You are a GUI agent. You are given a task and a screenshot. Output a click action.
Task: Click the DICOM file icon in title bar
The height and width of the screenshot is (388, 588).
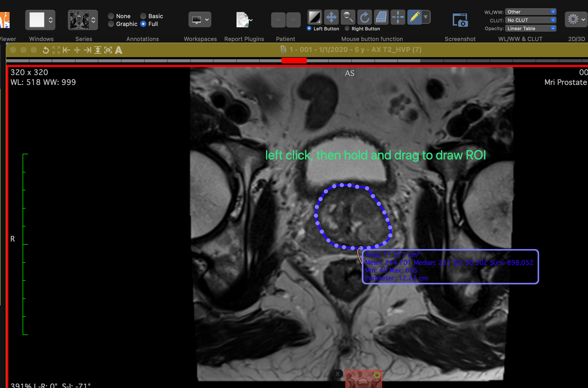point(283,49)
